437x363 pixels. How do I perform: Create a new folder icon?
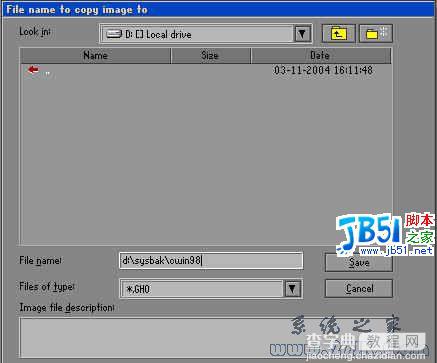point(376,34)
